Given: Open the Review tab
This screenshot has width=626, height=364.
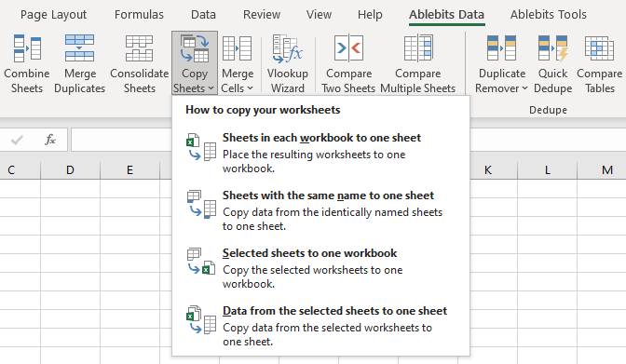Looking at the screenshot, I should [262, 15].
